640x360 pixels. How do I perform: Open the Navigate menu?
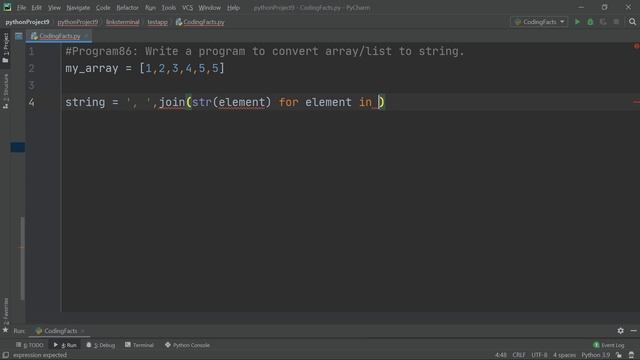(x=78, y=8)
